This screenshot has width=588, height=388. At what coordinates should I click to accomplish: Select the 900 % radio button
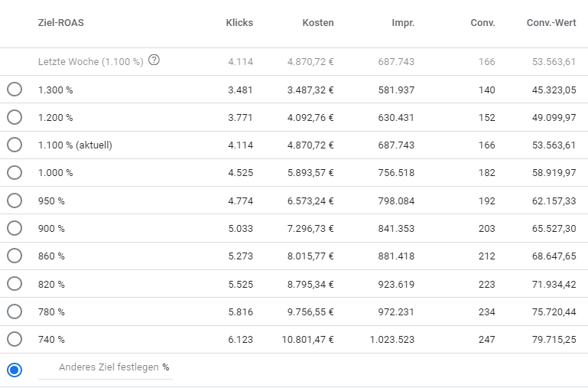pos(15,228)
